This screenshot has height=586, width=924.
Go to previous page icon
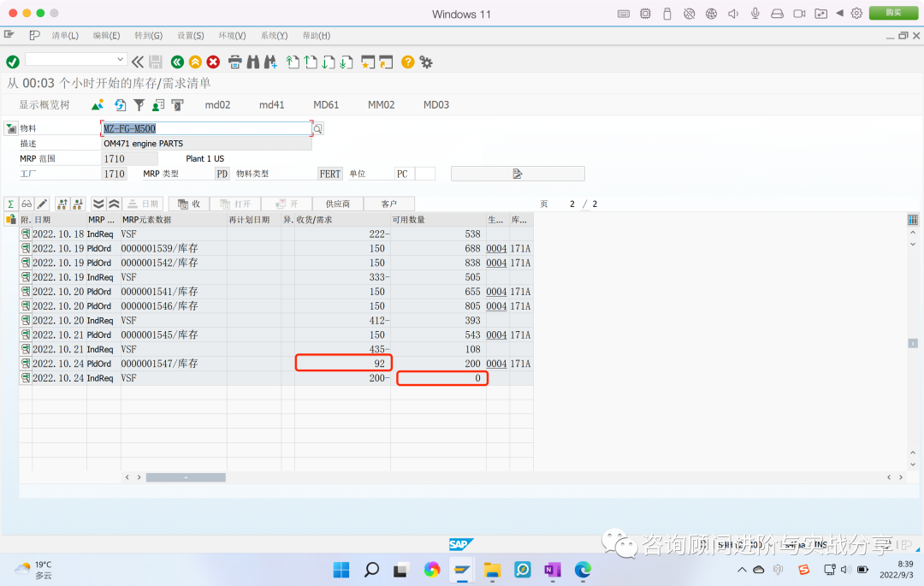point(311,62)
